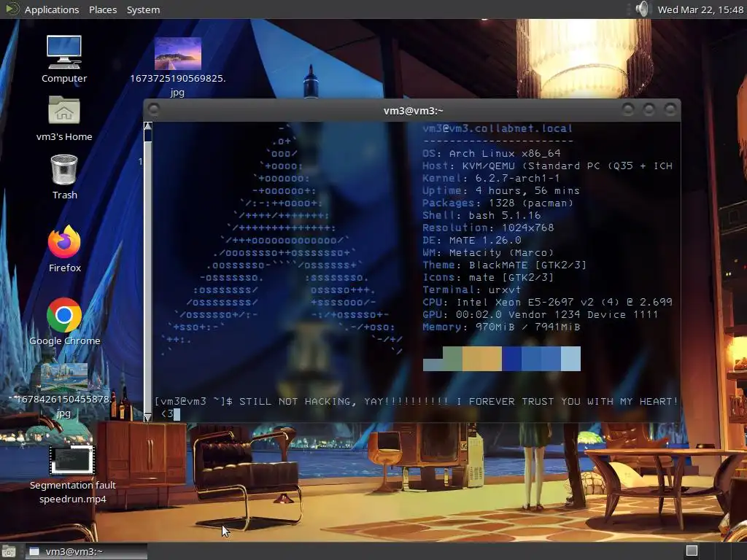Click the 'Theme: BlackMATE [GTK2/3]' line

coord(504,265)
